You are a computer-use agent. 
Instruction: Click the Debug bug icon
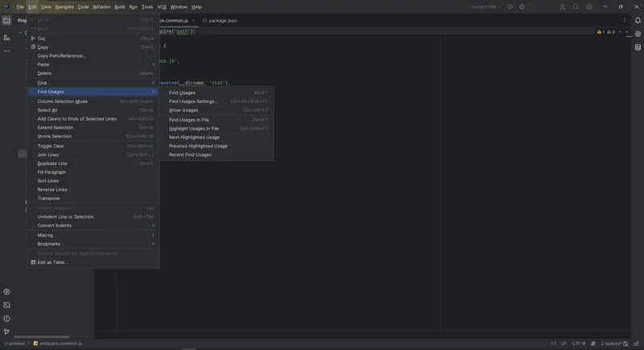coord(521,6)
